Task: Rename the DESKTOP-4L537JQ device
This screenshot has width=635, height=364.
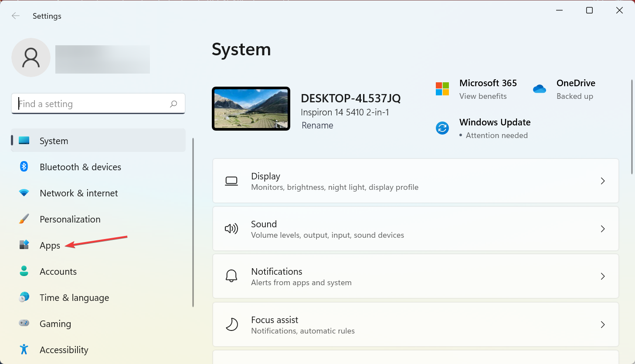Action: (x=317, y=125)
